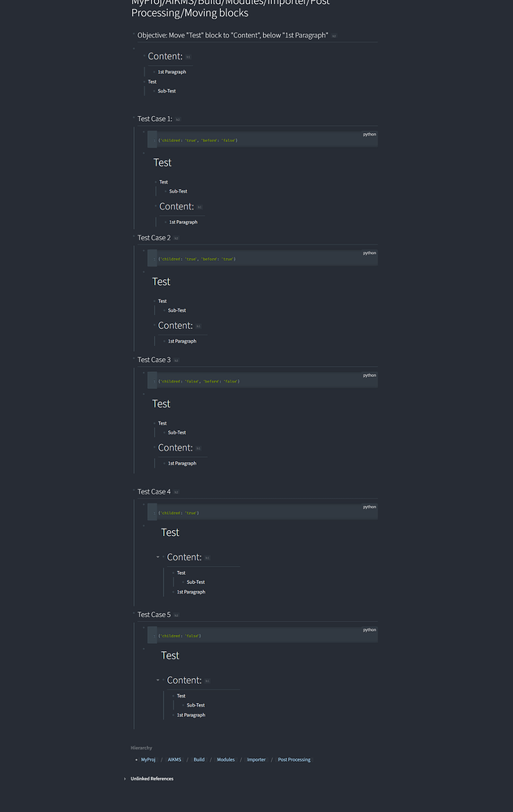This screenshot has width=513, height=812.
Task: Collapse the "Content:" block in Test Case 4
Action: point(157,558)
